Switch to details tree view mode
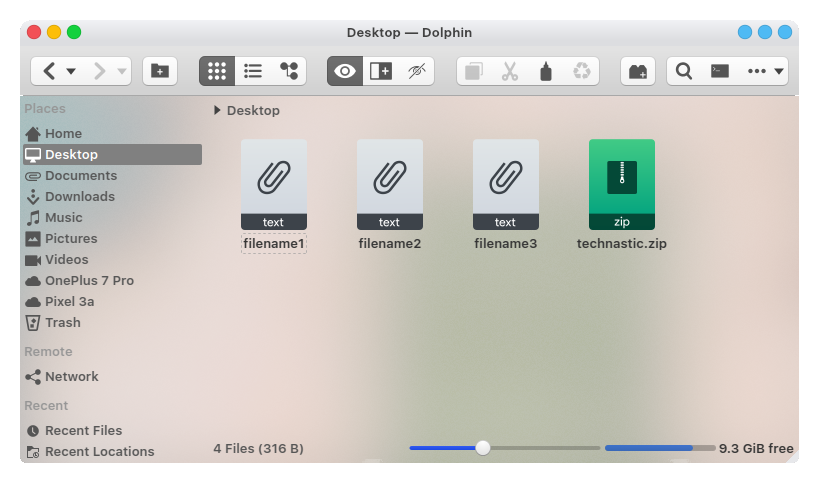819x483 pixels. pos(289,71)
